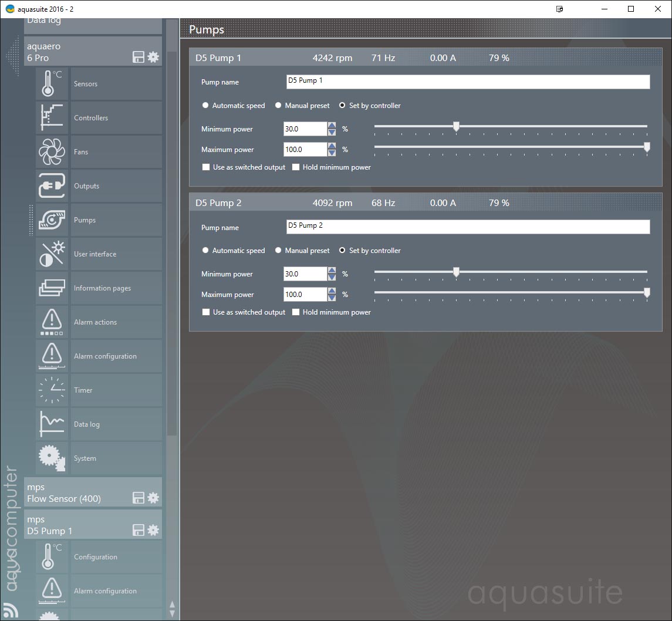Check Use as switched output for D5 Pump 2

tap(206, 312)
